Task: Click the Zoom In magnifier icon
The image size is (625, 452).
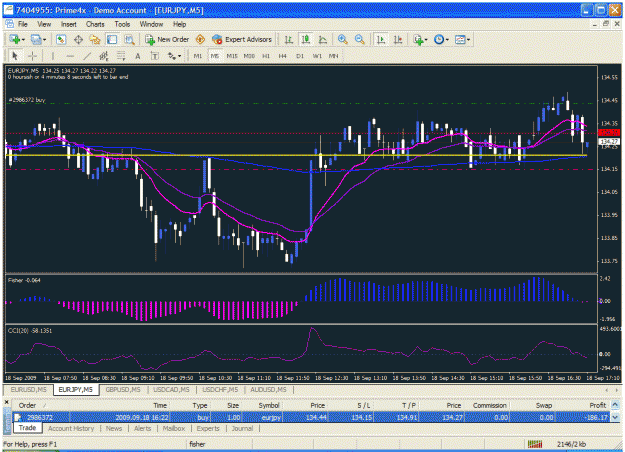Action: [x=342, y=39]
